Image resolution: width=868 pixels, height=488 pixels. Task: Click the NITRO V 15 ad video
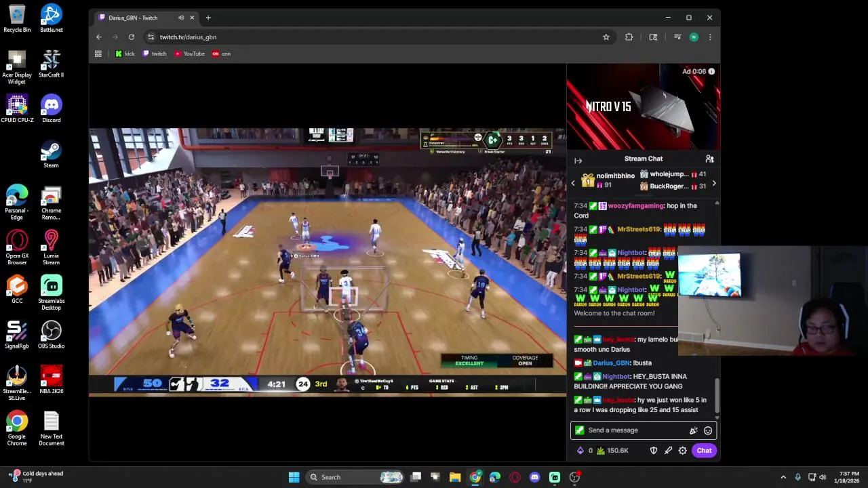pos(643,106)
